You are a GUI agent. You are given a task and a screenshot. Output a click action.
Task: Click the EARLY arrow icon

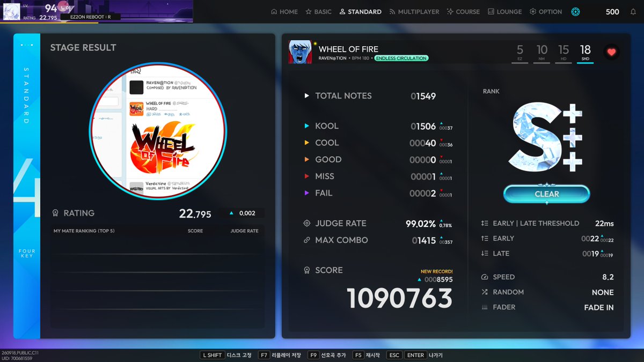pos(485,238)
